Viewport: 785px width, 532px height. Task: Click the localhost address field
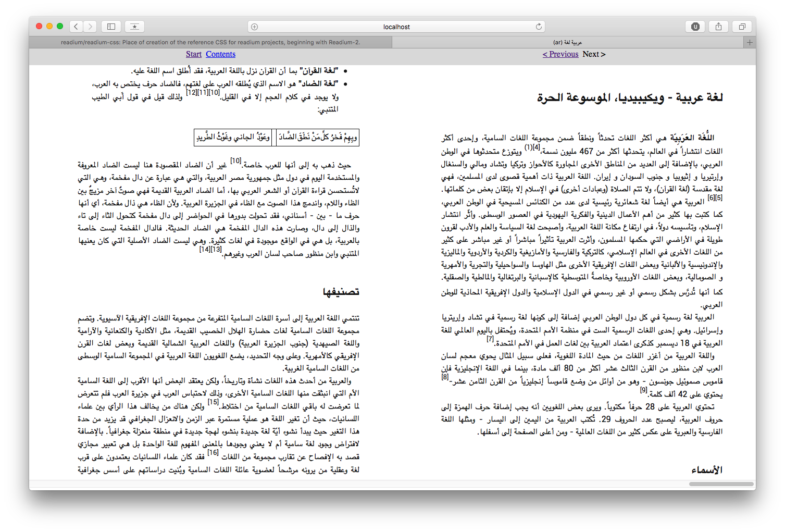point(396,27)
